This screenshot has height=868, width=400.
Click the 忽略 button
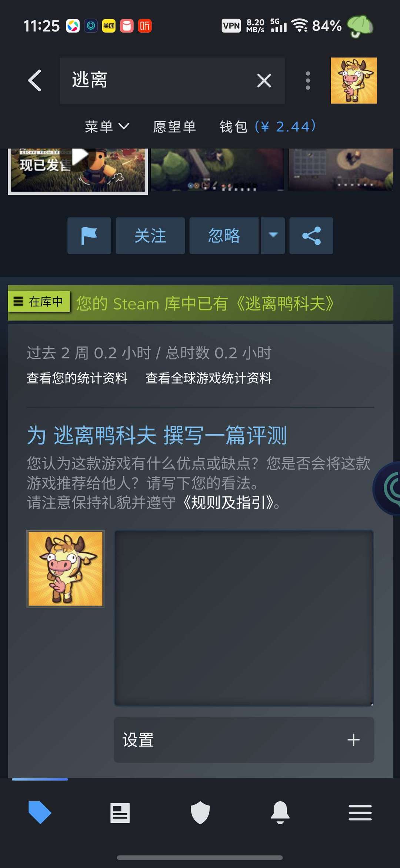[224, 236]
